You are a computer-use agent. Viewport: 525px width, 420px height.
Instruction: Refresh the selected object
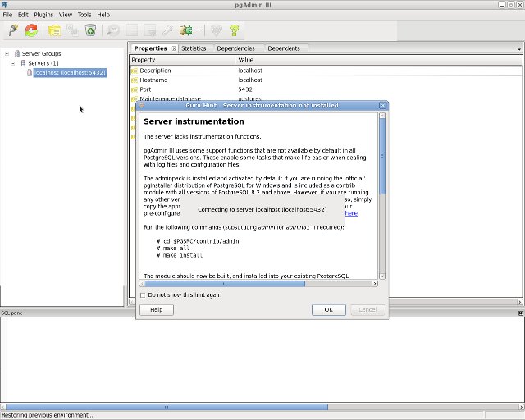pyautogui.click(x=31, y=30)
